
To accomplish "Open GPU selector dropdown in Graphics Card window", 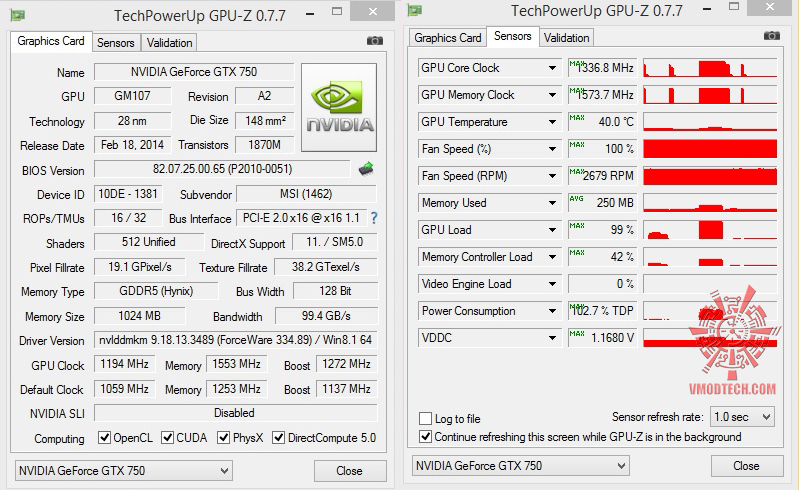I will pos(124,471).
